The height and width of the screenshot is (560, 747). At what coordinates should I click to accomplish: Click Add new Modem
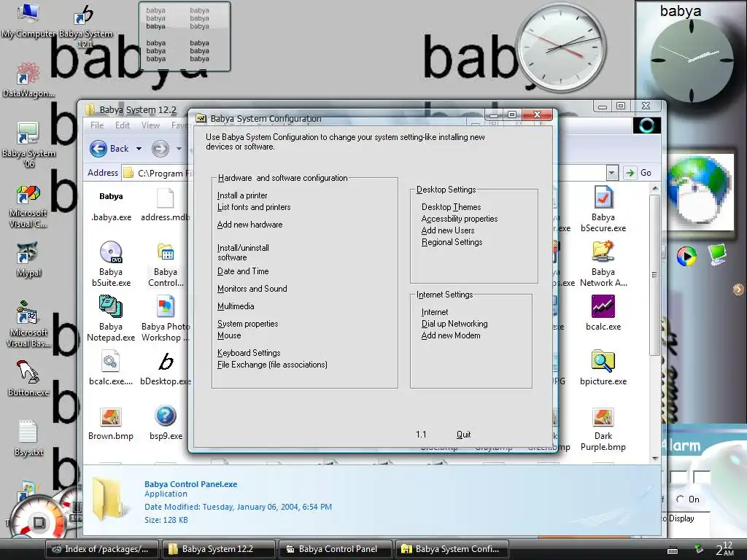[451, 335]
